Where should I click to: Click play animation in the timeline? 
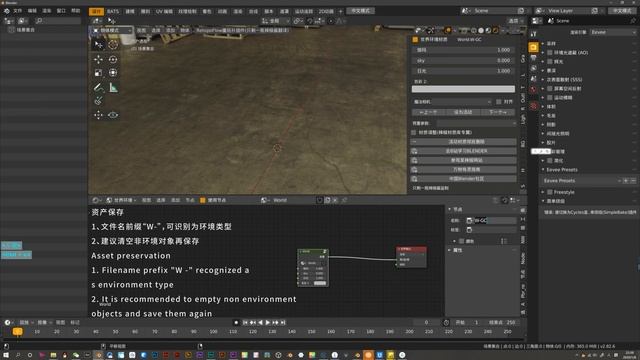coord(268,322)
